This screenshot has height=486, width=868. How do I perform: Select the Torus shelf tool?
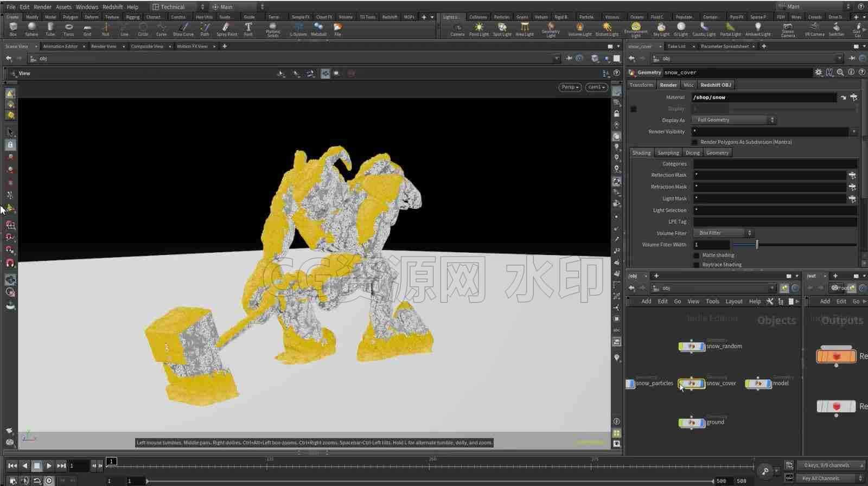click(68, 29)
